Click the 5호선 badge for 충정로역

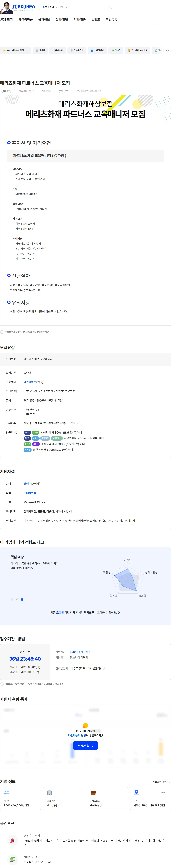[x=36, y=444]
